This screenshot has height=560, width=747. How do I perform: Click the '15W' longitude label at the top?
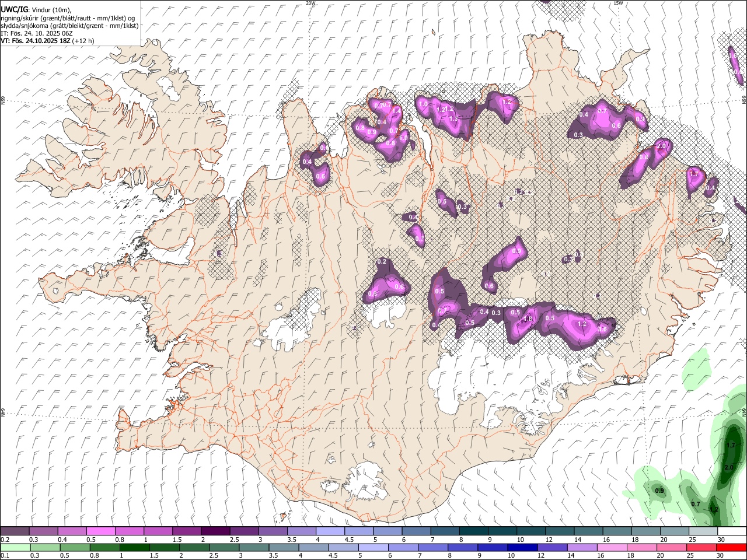click(x=618, y=3)
